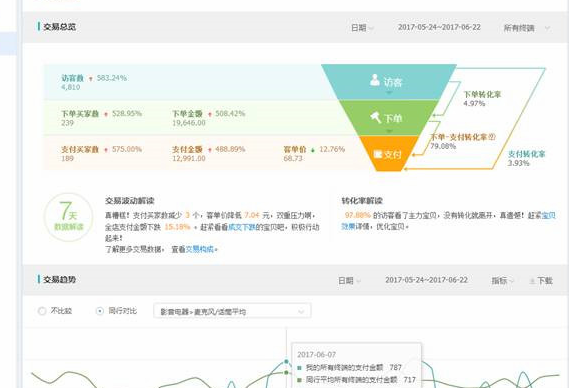
Task: Click the 同行平均所有终端的支付金额 717 tooltip row
Action: [356, 380]
